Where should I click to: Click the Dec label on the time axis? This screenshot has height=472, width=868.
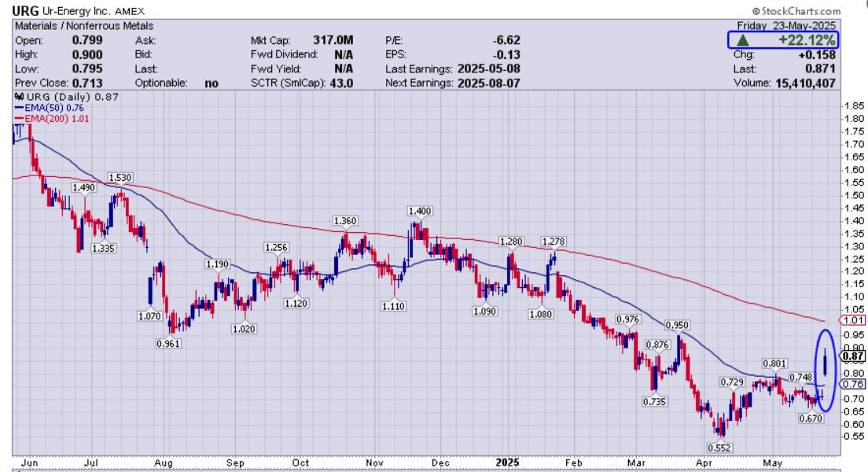point(440,463)
